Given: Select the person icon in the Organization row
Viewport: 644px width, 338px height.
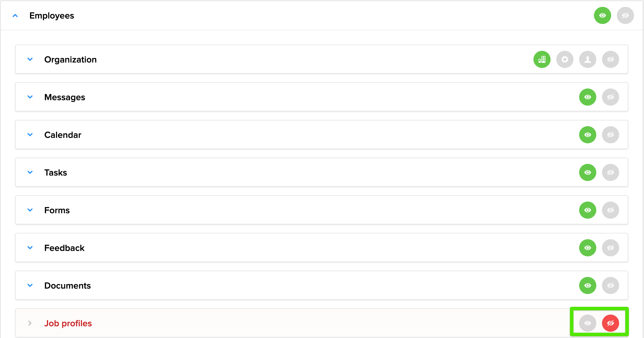Looking at the screenshot, I should [x=587, y=59].
